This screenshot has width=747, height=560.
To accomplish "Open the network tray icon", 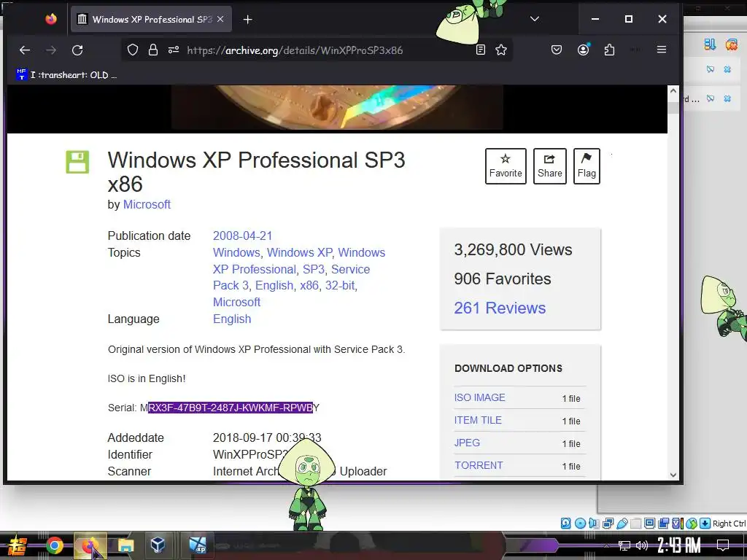I will (x=624, y=545).
